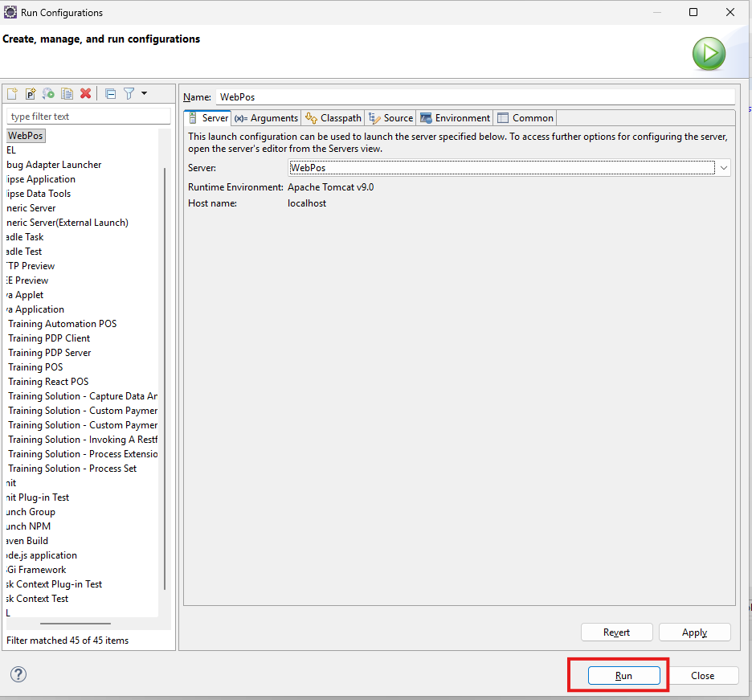Click the New launch configuration icon
This screenshot has height=700, width=752.
12,94
